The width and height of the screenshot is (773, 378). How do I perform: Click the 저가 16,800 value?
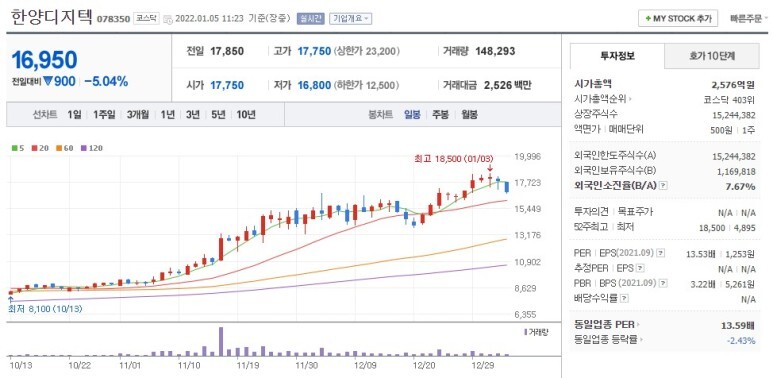pyautogui.click(x=314, y=85)
